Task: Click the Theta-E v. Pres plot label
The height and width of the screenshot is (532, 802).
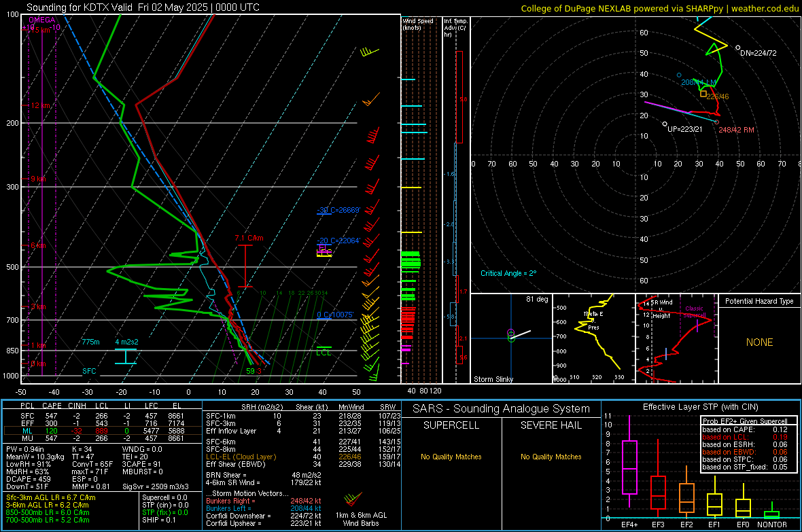Action: (x=593, y=320)
